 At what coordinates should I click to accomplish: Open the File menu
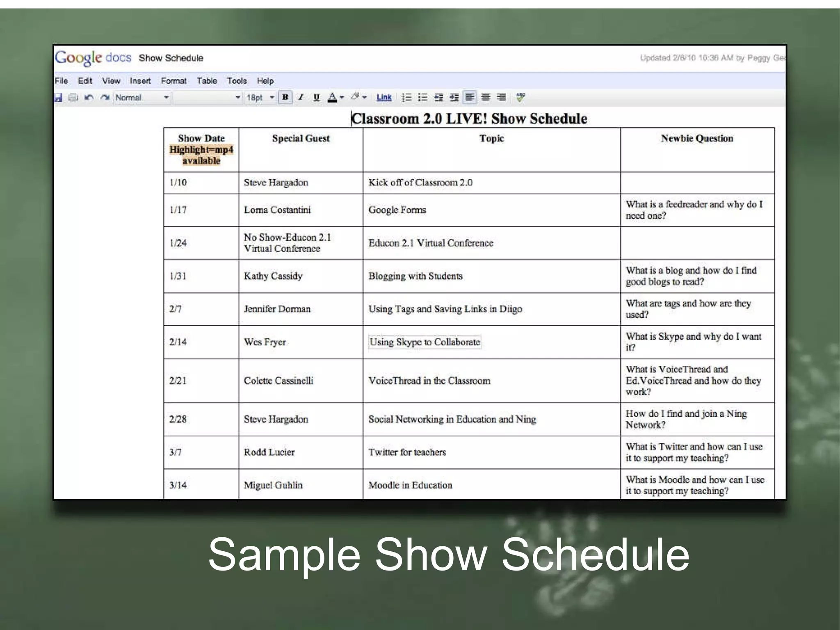(61, 81)
